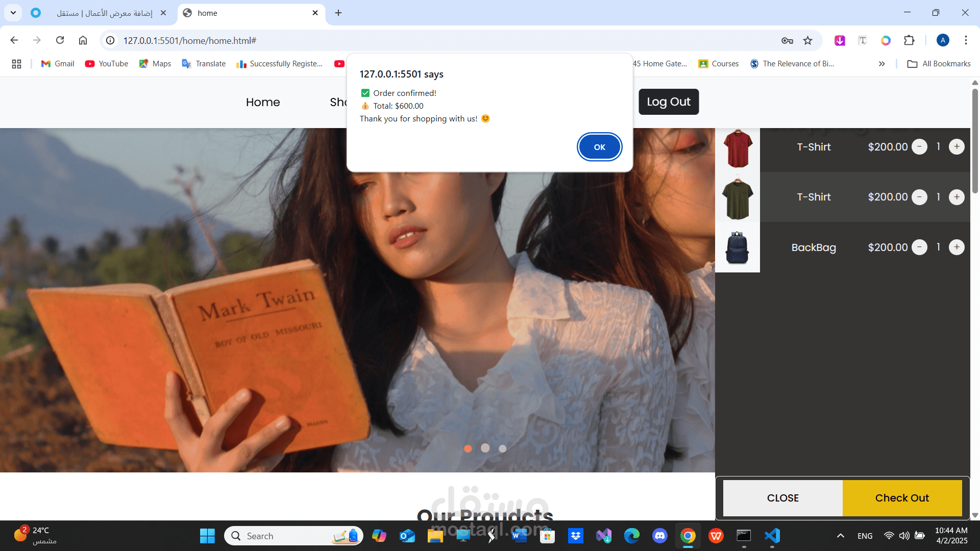Viewport: 980px width, 551px height.
Task: Open Discord from the taskbar
Action: (x=659, y=536)
